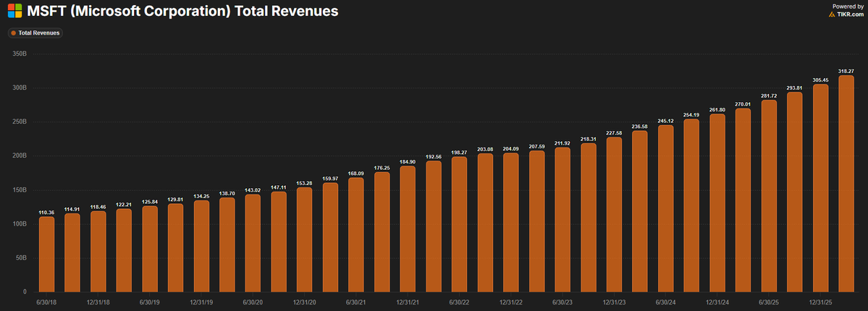Click the 150B y-axis label

click(x=20, y=189)
